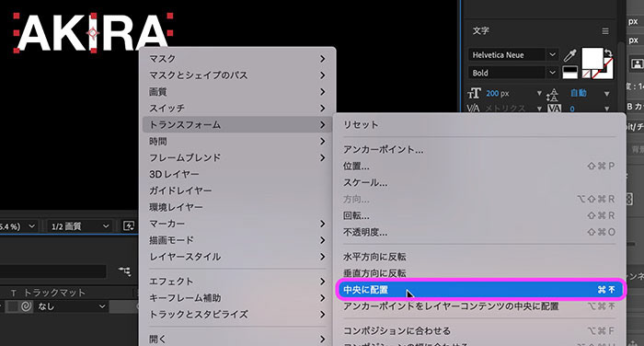Viewport: 644px width, 346px height.
Task: Choose 水平方向に反転
Action: click(479, 257)
